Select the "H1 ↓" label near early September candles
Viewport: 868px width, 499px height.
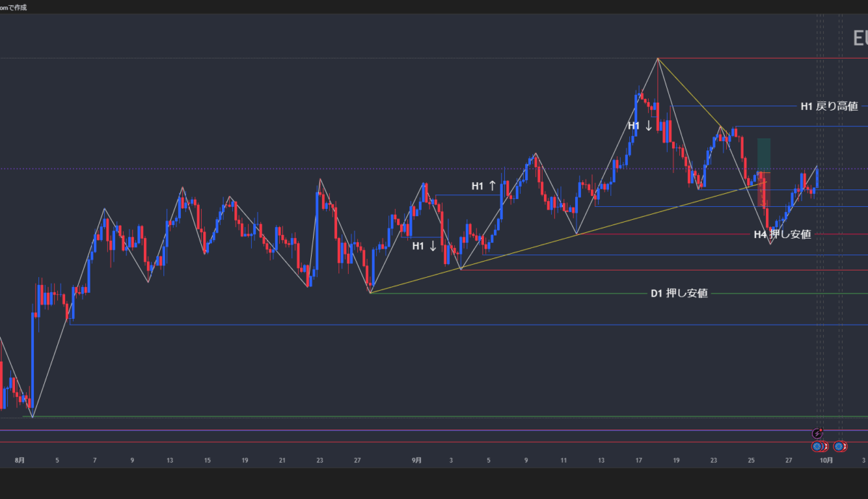(x=425, y=246)
